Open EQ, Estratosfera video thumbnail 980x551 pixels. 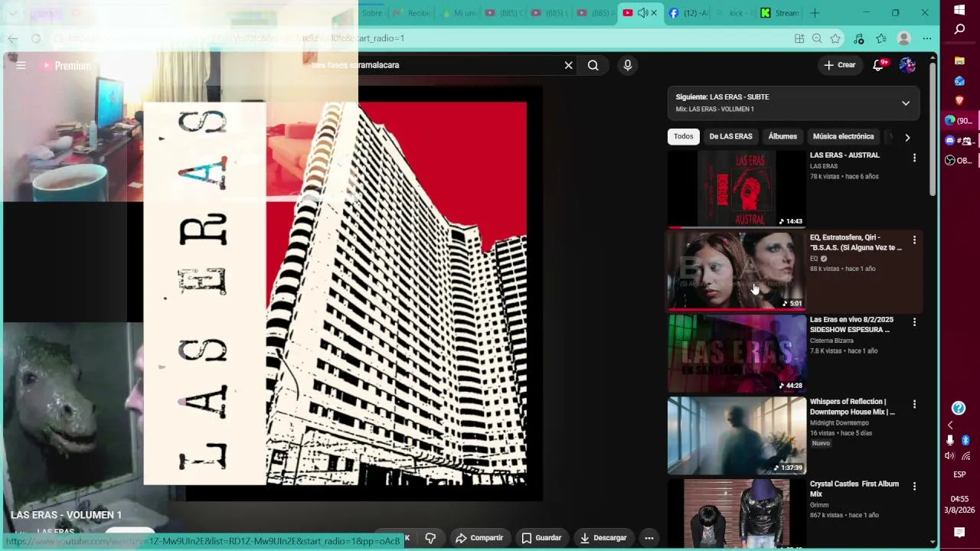736,271
